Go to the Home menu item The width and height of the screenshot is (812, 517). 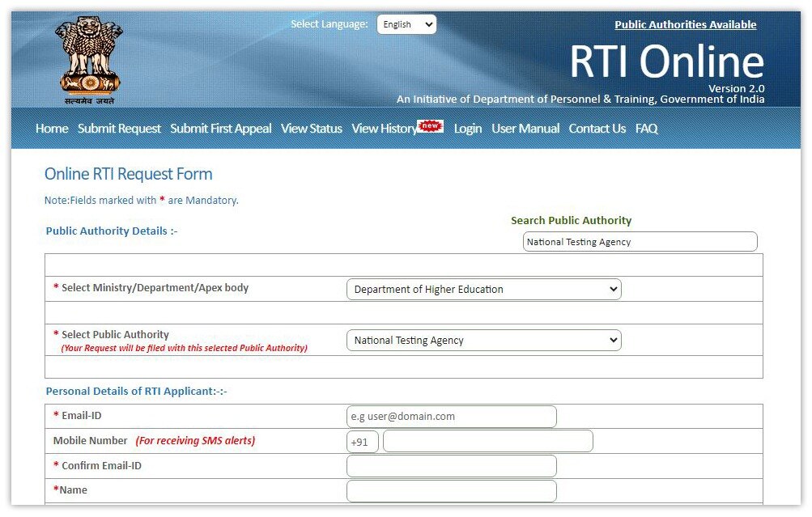[52, 129]
